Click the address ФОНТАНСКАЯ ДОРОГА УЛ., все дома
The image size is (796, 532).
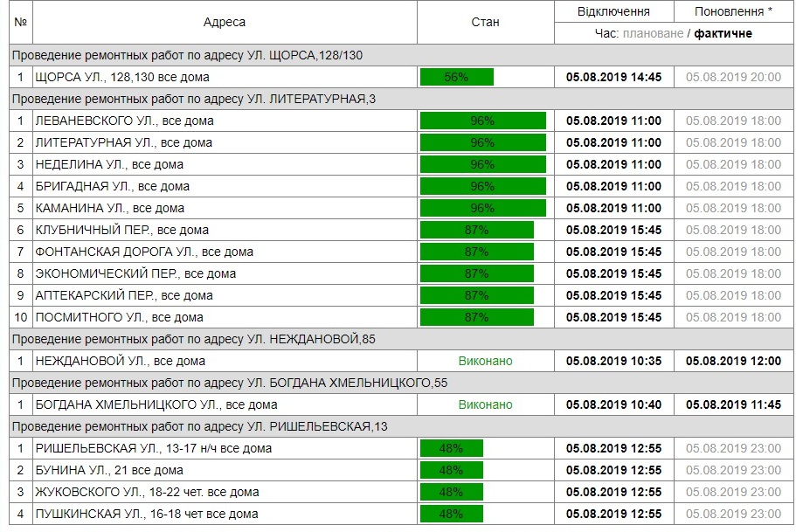[x=144, y=252]
